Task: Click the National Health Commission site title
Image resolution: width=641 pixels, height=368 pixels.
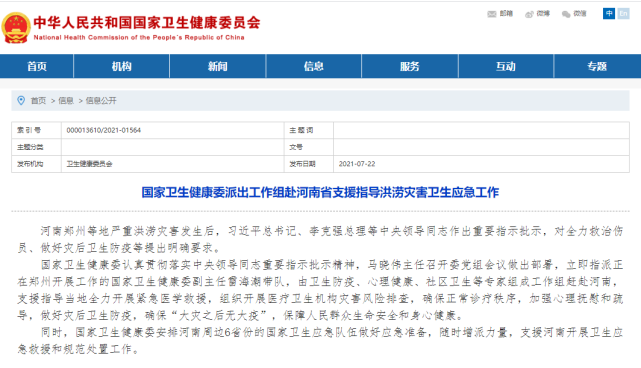Action: [147, 23]
